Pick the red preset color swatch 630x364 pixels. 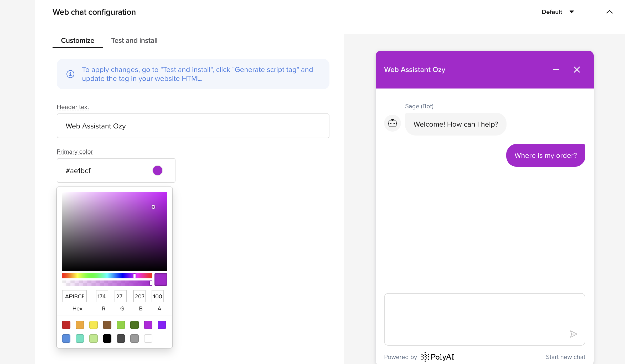click(x=66, y=325)
